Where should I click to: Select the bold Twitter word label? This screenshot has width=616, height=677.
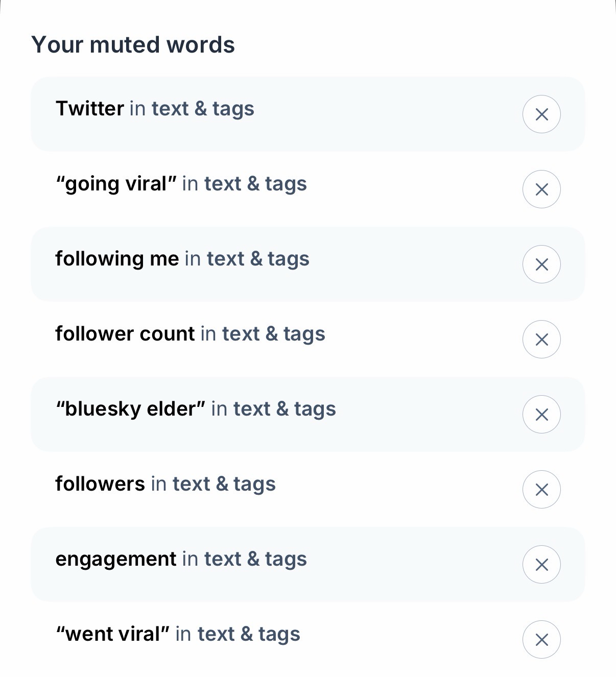[90, 109]
